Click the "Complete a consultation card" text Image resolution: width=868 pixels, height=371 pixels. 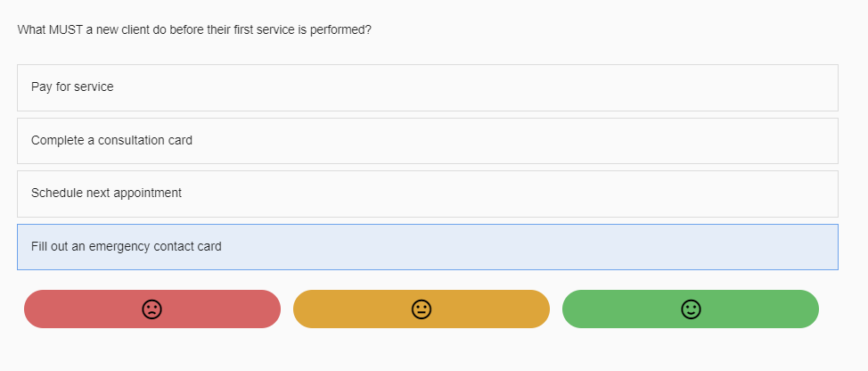coord(111,141)
